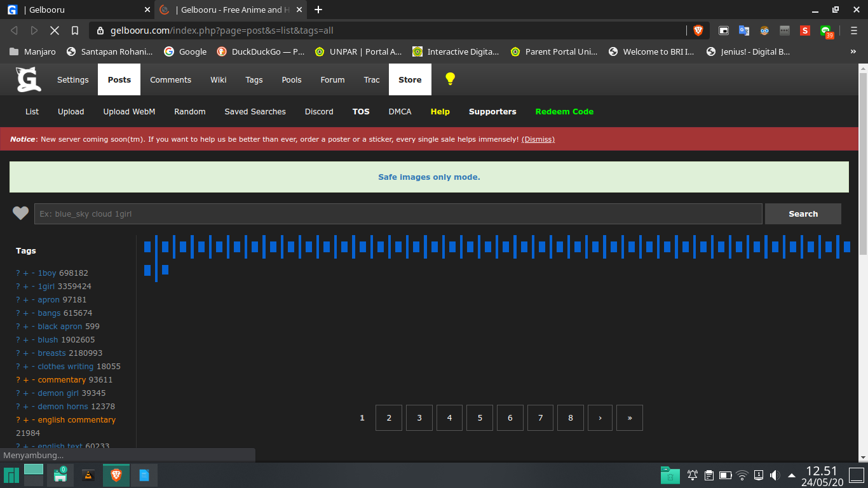Open the Store nav item
This screenshot has height=488, width=868.
[410, 79]
